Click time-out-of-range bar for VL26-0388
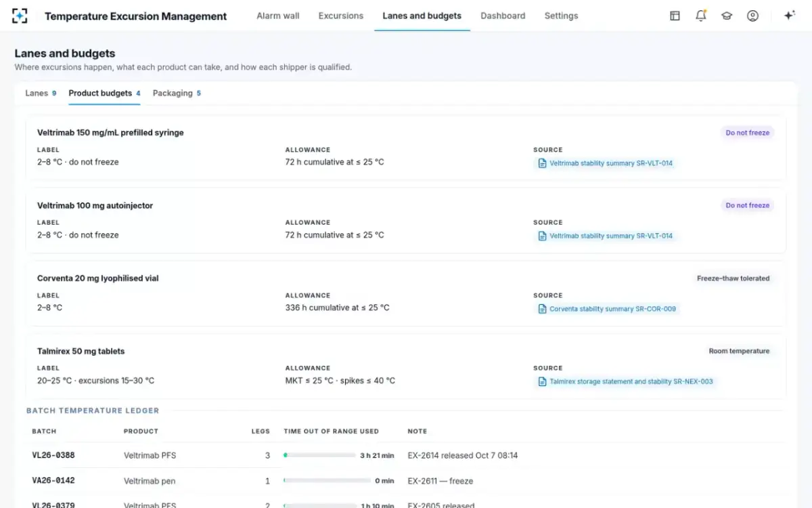Image resolution: width=812 pixels, height=508 pixels. coord(319,455)
